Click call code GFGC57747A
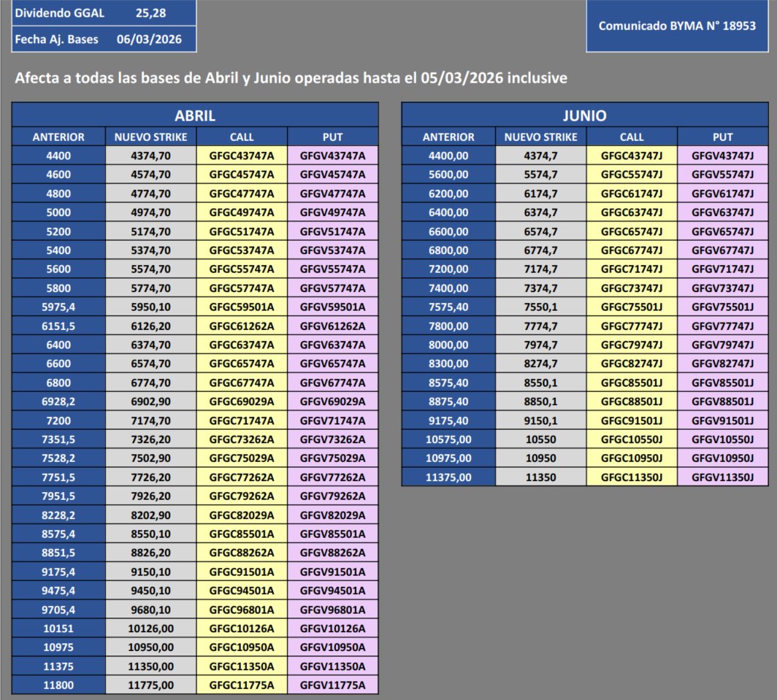 pyautogui.click(x=241, y=288)
